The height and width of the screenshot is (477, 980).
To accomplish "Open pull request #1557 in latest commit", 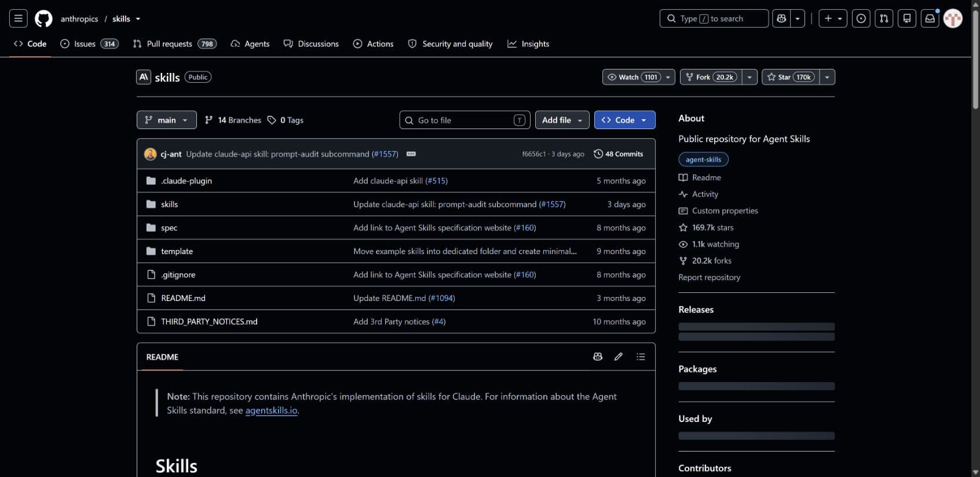I will click(385, 154).
